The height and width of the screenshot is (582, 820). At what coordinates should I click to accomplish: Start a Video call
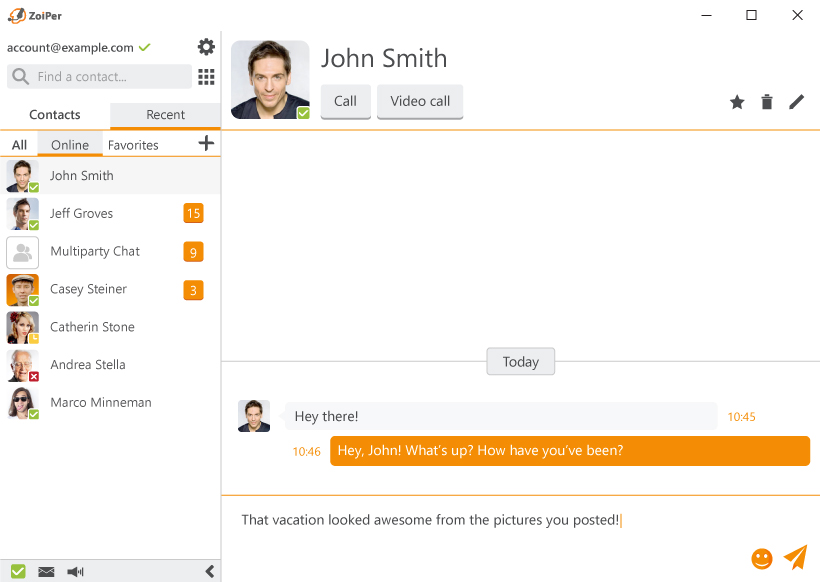click(x=420, y=101)
